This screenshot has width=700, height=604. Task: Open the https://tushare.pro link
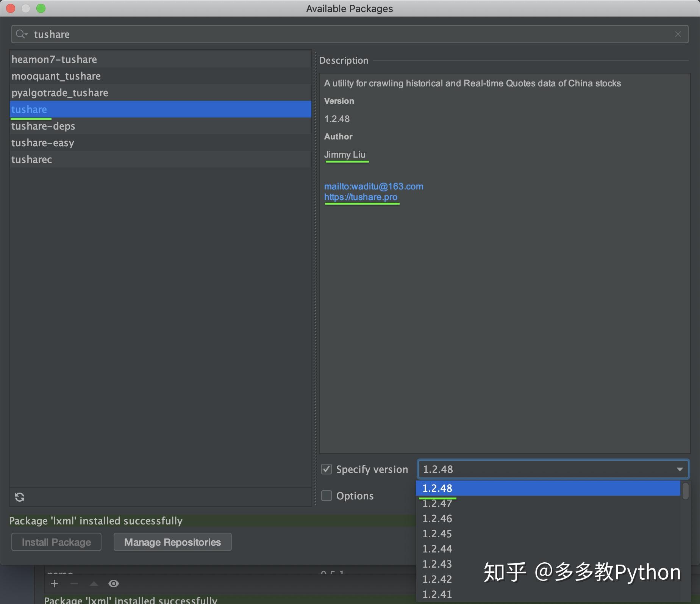tap(361, 197)
